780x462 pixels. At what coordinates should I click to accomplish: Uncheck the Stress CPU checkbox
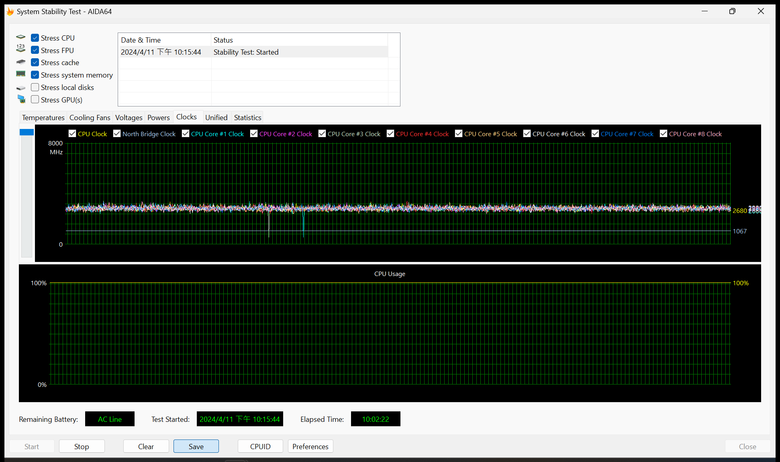(35, 38)
